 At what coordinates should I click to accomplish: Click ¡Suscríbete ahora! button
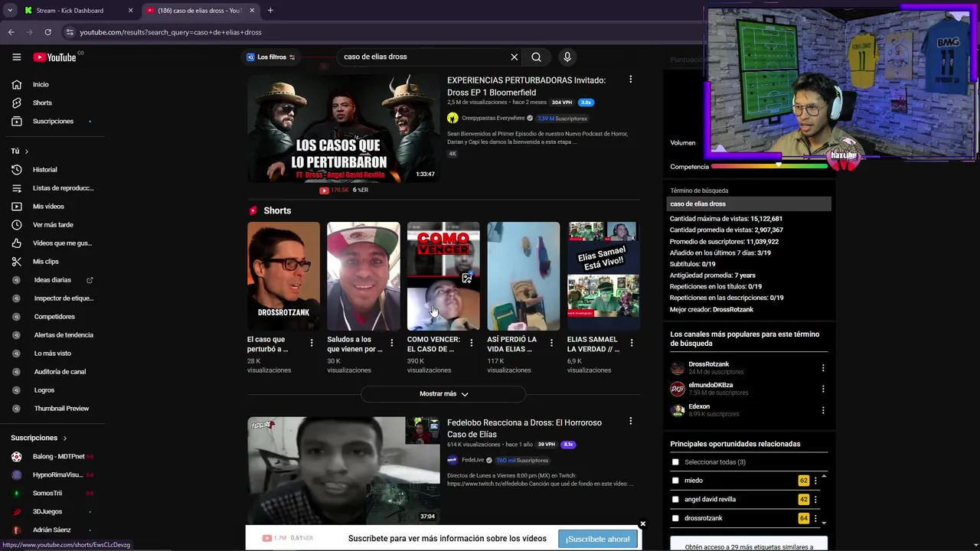(x=597, y=539)
